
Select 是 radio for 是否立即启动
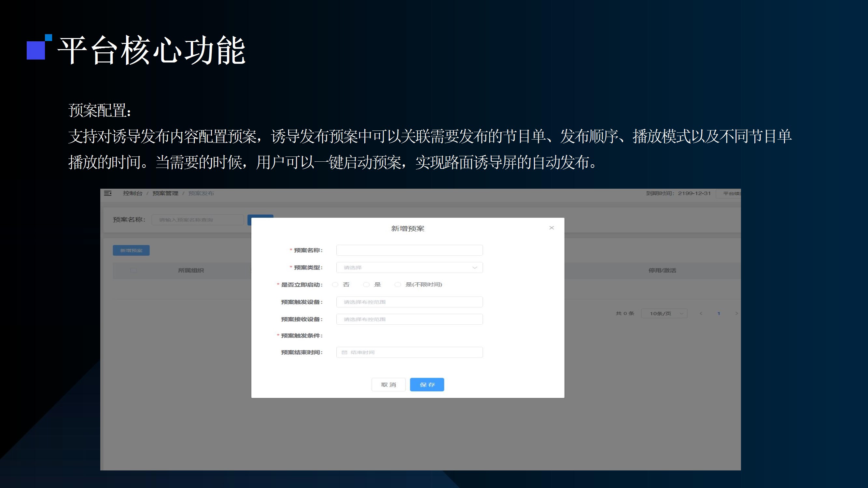(366, 285)
